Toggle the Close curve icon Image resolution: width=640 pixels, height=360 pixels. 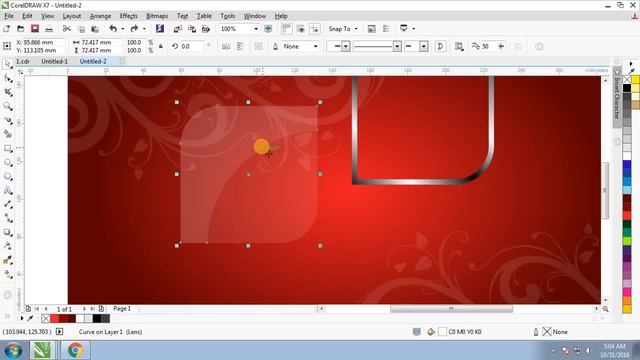440,47
